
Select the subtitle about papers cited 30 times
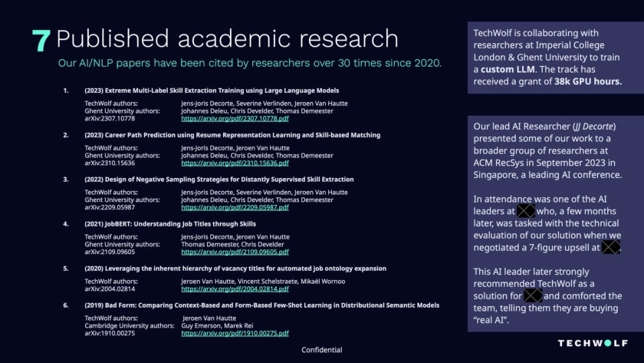pyautogui.click(x=251, y=63)
